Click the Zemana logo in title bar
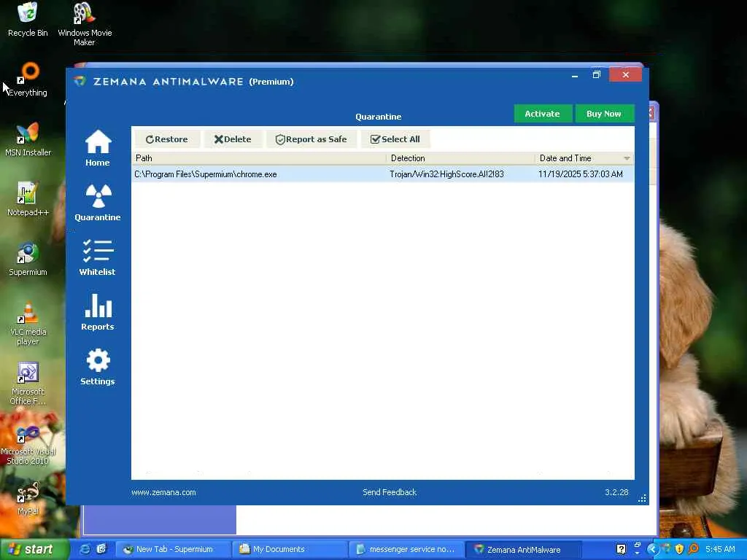This screenshot has height=560, width=747. (x=80, y=81)
